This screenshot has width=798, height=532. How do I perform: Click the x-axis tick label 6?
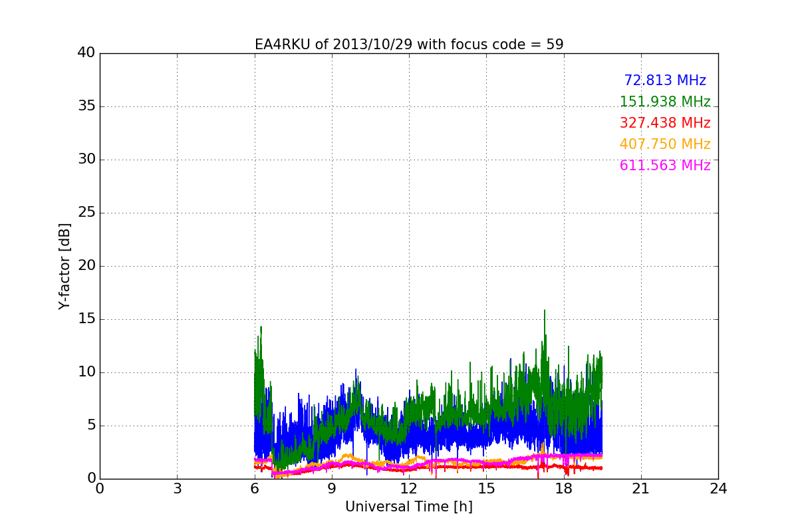[x=254, y=489]
